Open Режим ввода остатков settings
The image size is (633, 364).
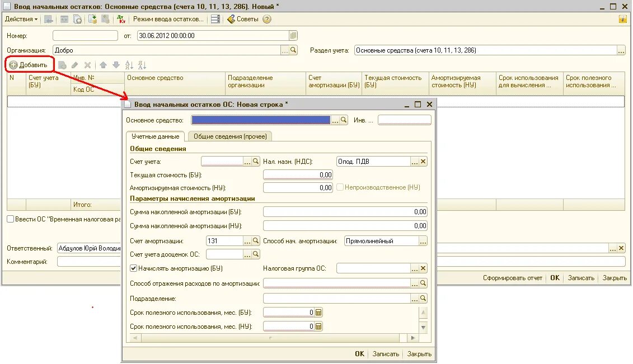coord(168,19)
